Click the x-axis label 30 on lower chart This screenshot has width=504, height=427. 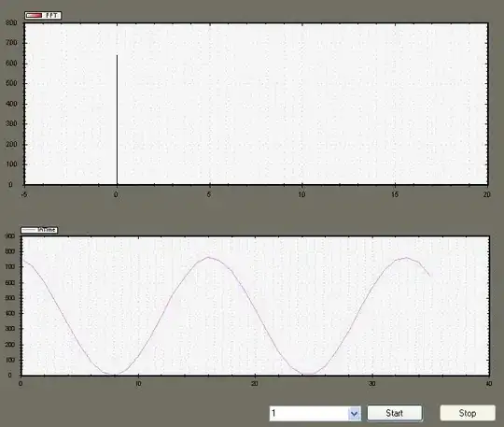[x=371, y=384]
